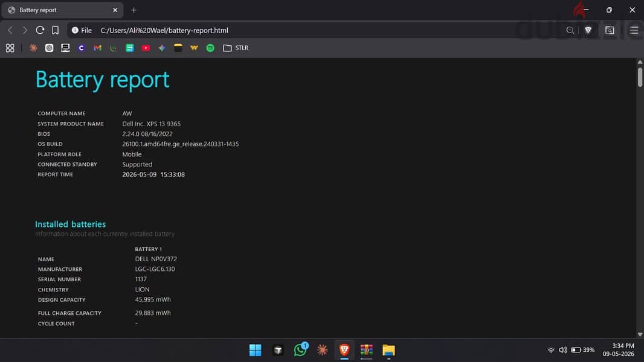This screenshot has height=362, width=644.
Task: Open WinRAR from the taskbar
Action: click(x=366, y=350)
